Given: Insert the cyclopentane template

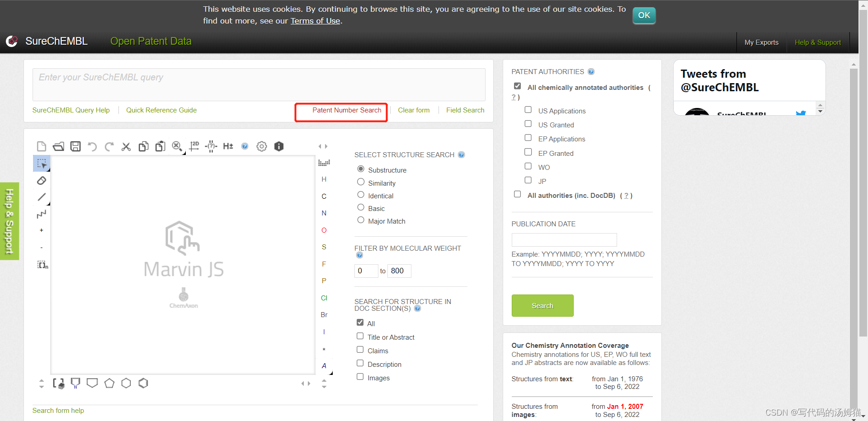Looking at the screenshot, I should tap(109, 384).
